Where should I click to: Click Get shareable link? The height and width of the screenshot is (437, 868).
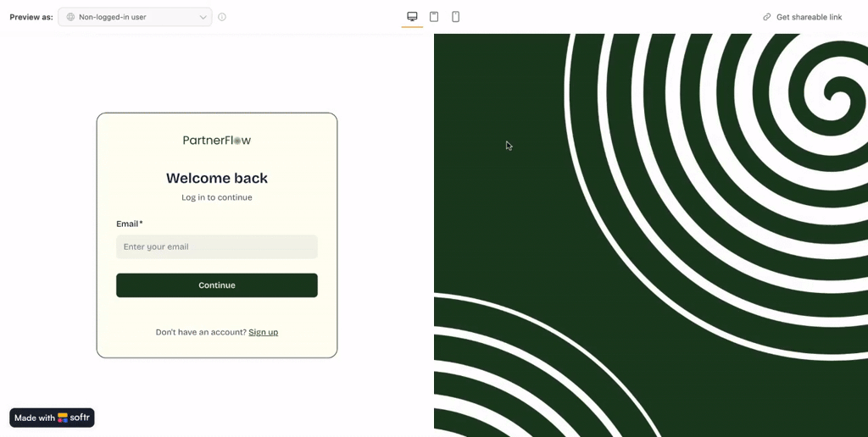809,17
